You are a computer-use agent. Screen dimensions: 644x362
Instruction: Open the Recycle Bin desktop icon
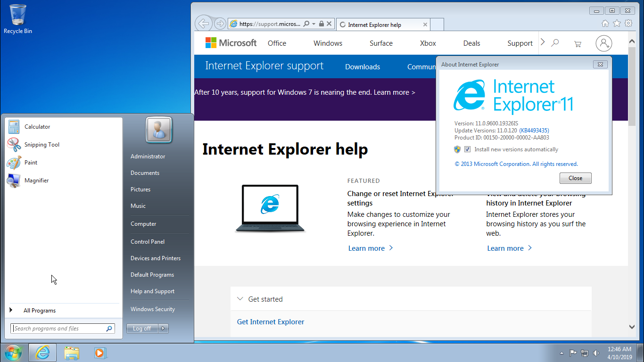coord(18,19)
